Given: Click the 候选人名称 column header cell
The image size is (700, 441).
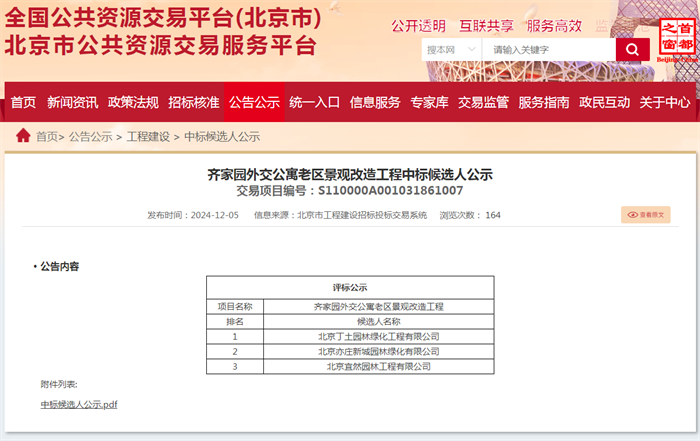Looking at the screenshot, I should [379, 321].
